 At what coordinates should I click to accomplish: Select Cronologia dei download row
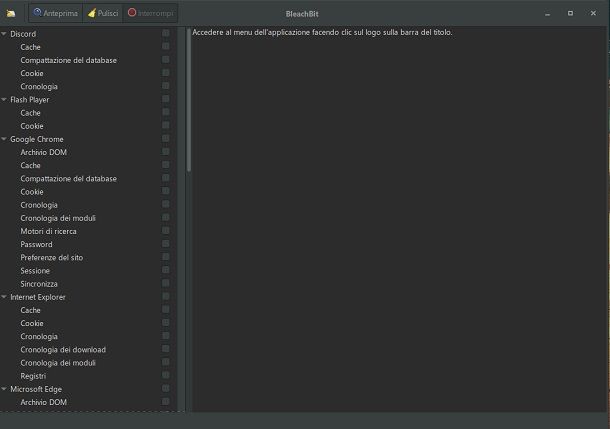coord(63,350)
